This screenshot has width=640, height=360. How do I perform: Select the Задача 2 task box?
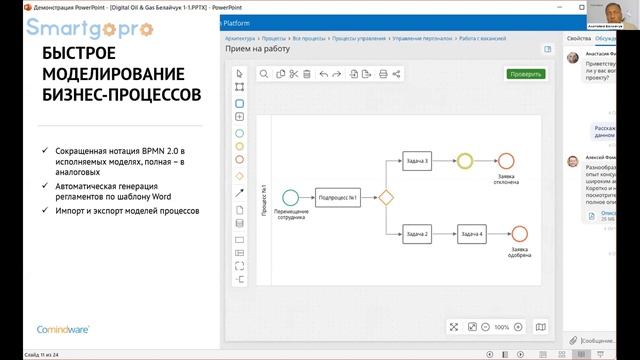(417, 234)
